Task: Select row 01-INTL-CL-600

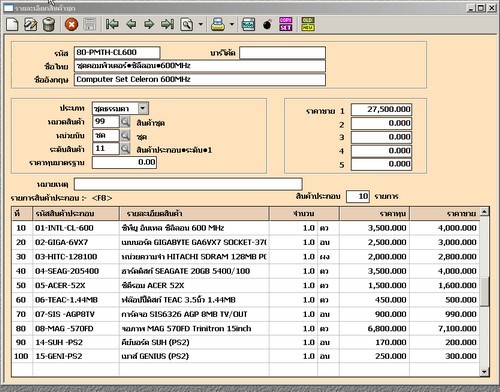Action: [x=246, y=228]
